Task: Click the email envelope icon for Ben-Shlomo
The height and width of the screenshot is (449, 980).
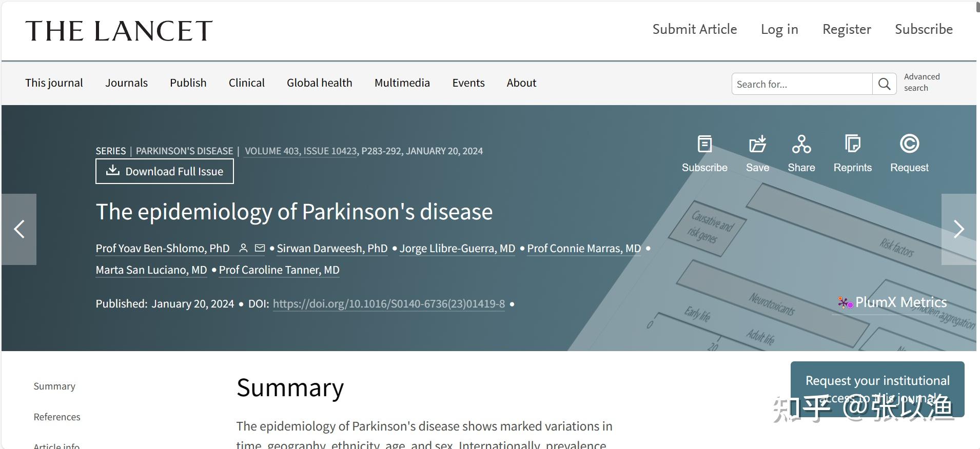Action: point(260,248)
